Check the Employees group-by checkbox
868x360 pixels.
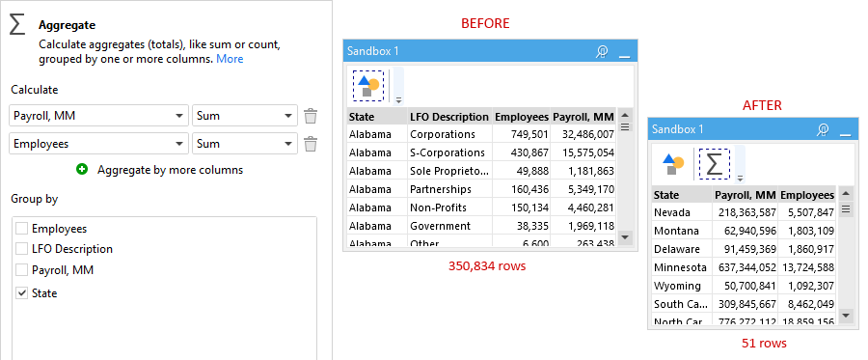tap(21, 228)
